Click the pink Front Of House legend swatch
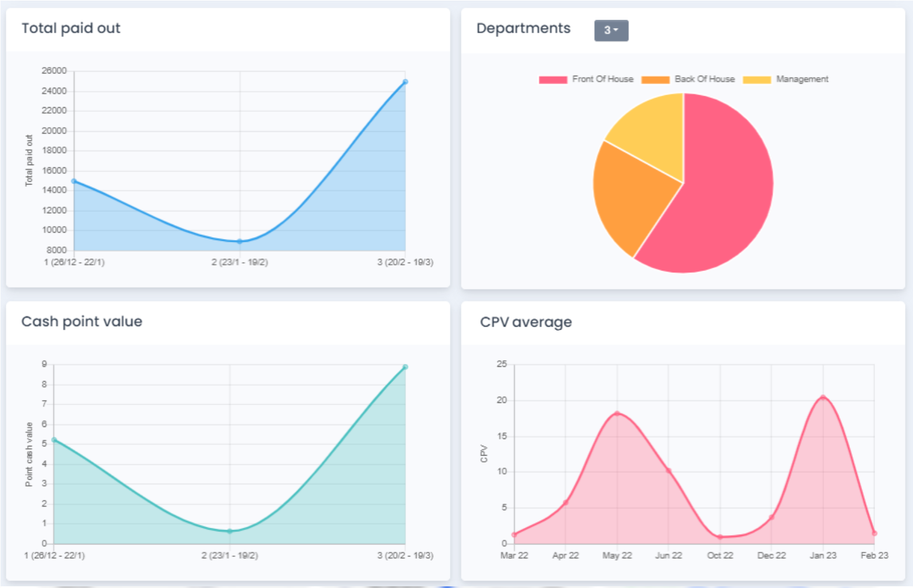 tap(553, 80)
